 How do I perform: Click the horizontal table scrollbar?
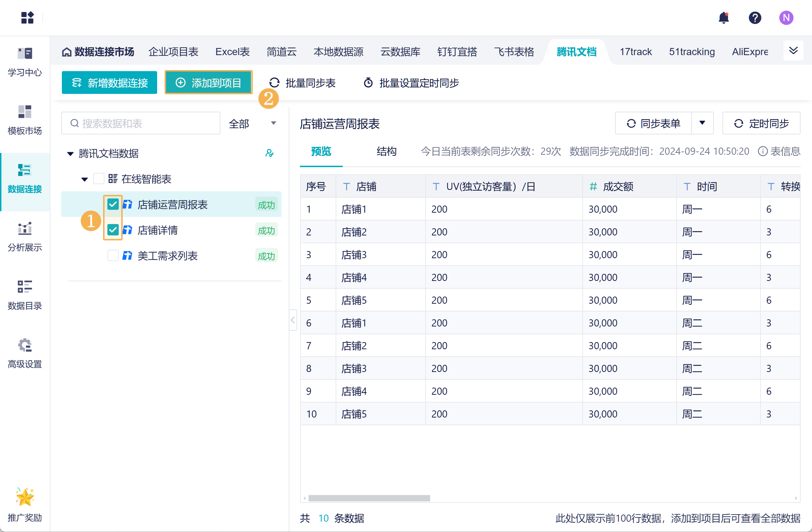pyautogui.click(x=369, y=498)
